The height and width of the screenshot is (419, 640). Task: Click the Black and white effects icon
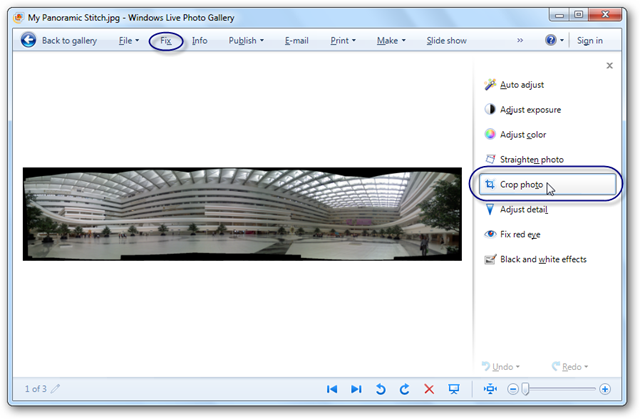pos(490,259)
